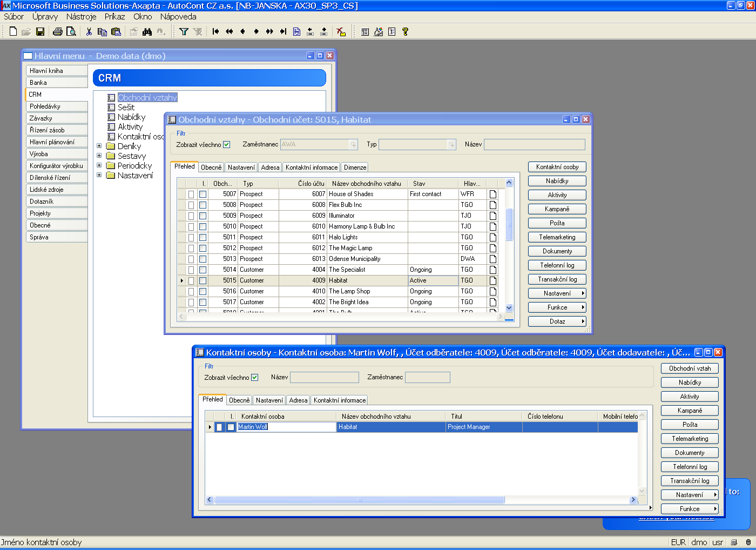Click Zaměstnanec field in Kontaktní osoby filter
This screenshot has height=550, width=756.
click(x=427, y=377)
